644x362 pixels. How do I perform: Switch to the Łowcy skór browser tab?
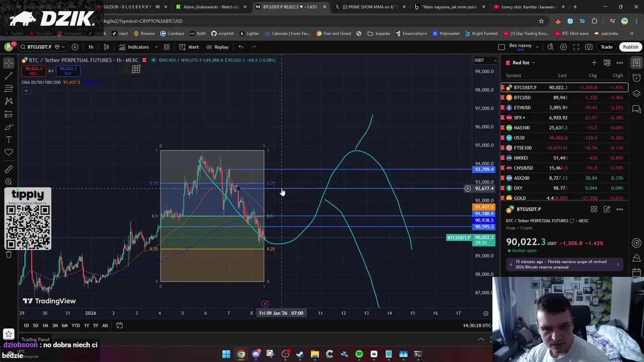tap(529, 7)
